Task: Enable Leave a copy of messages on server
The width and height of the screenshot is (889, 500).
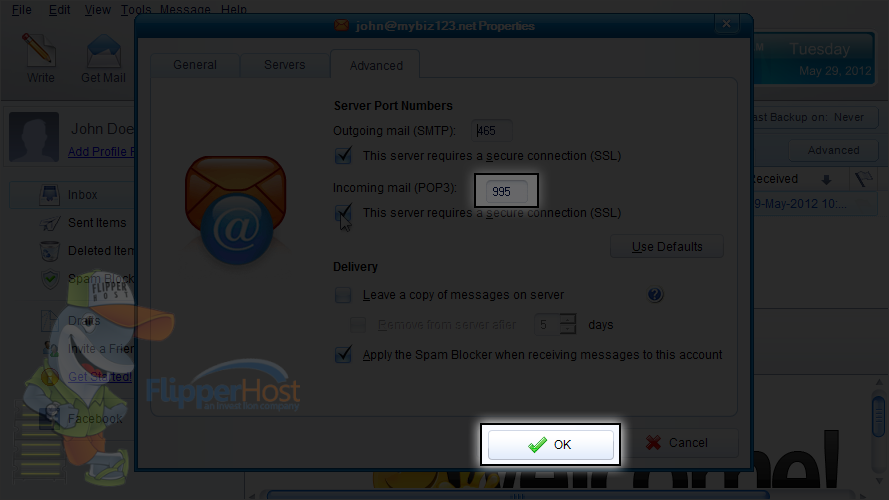Action: [x=343, y=295]
